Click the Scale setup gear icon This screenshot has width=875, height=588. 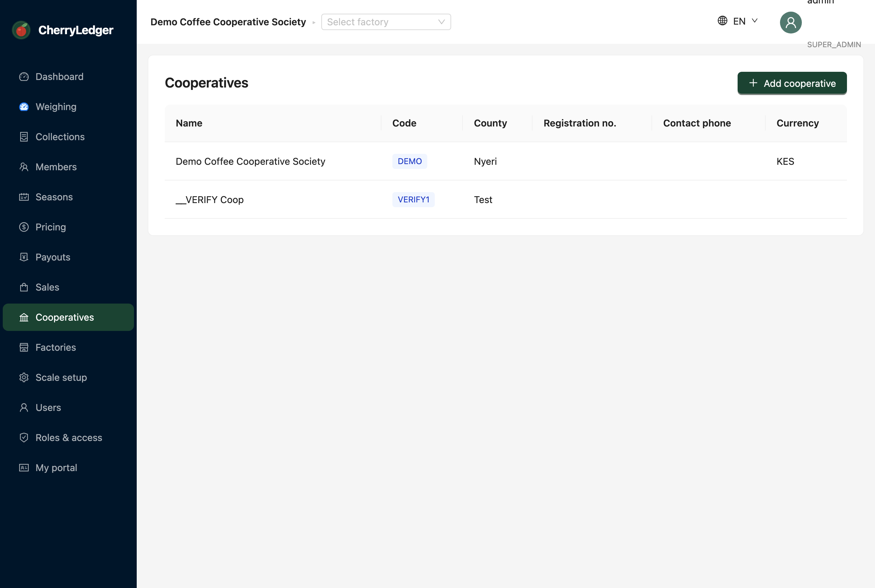click(24, 377)
